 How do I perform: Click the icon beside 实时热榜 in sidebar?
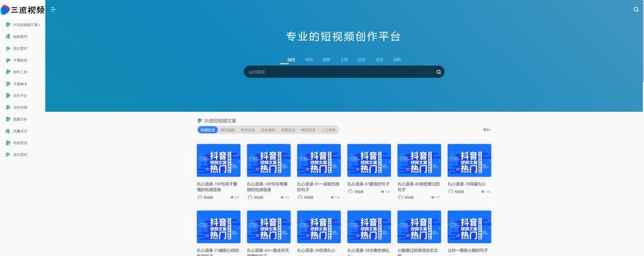[x=8, y=108]
